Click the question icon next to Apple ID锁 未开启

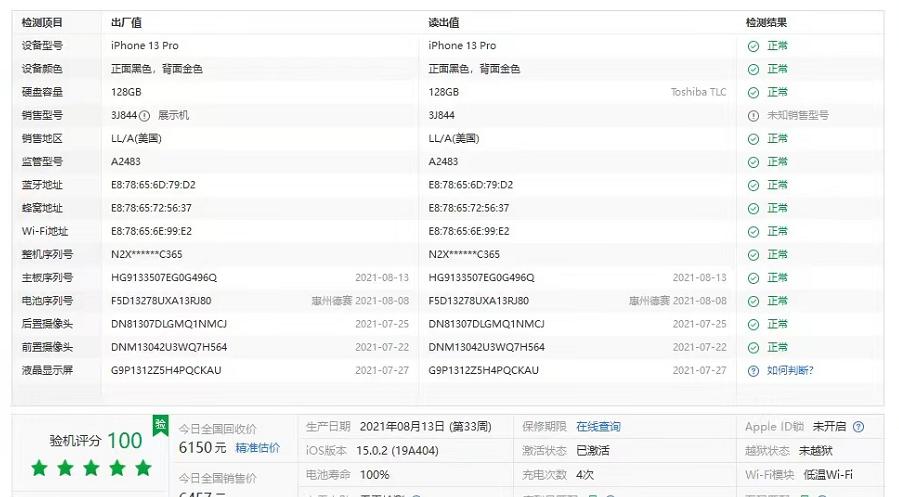[x=858, y=426]
